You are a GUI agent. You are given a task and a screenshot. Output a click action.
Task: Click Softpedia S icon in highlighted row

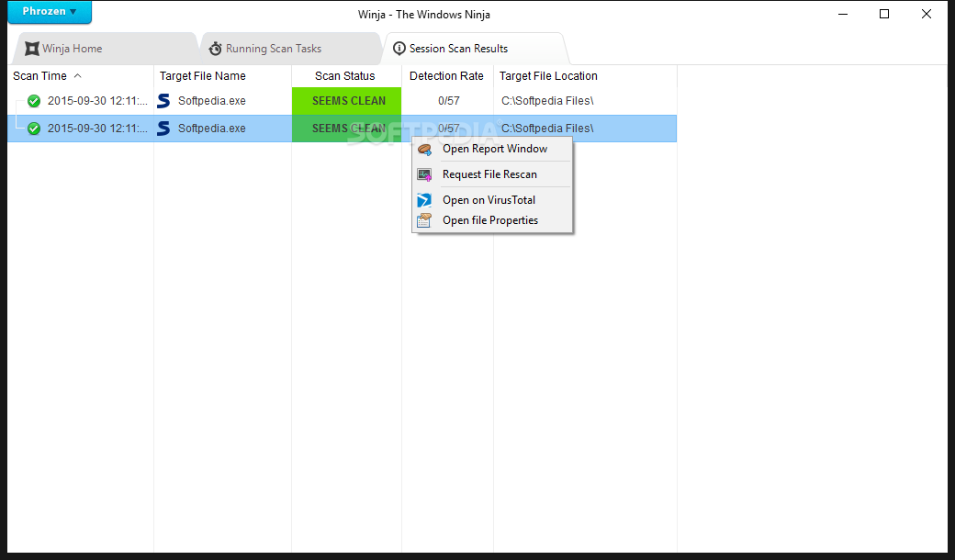(163, 129)
